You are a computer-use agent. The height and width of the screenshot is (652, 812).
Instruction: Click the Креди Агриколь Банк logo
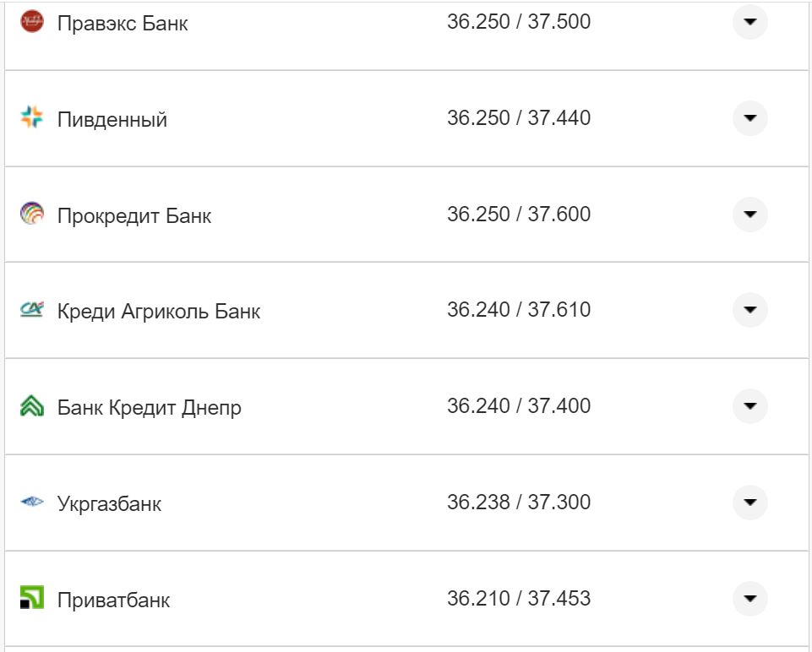32,309
